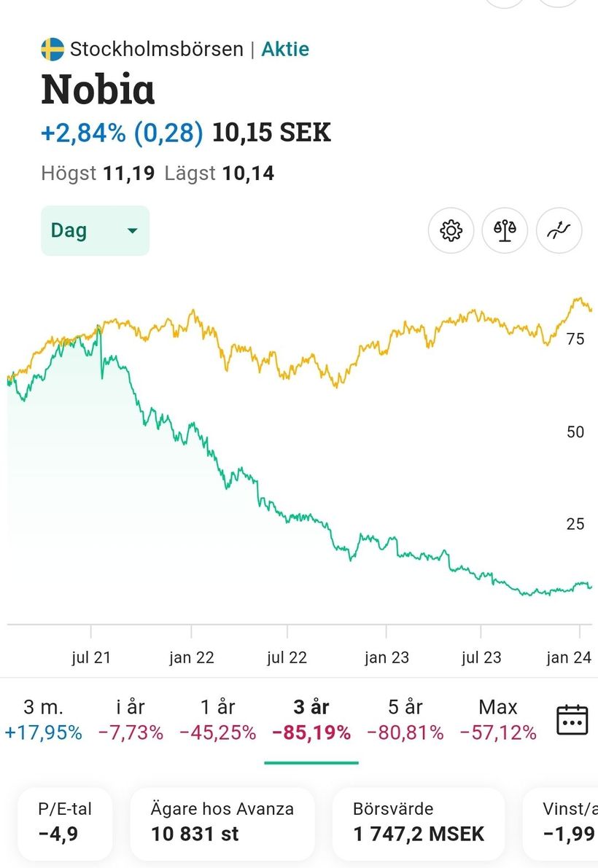Click the dropdown arrow beside Dag
The height and width of the screenshot is (868, 598).
(132, 231)
